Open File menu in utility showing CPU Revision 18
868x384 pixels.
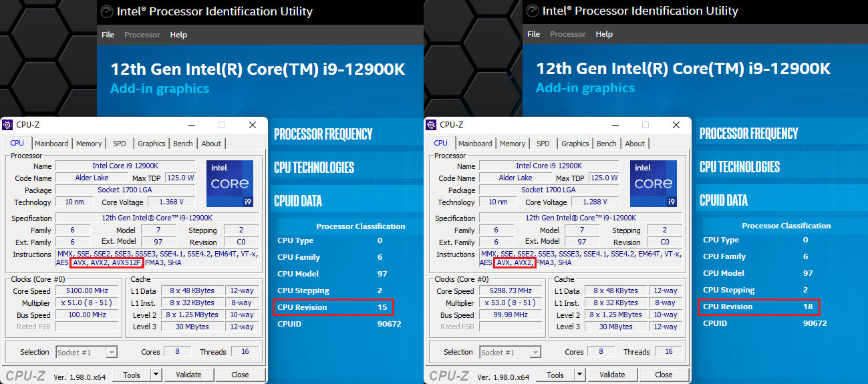[x=533, y=34]
